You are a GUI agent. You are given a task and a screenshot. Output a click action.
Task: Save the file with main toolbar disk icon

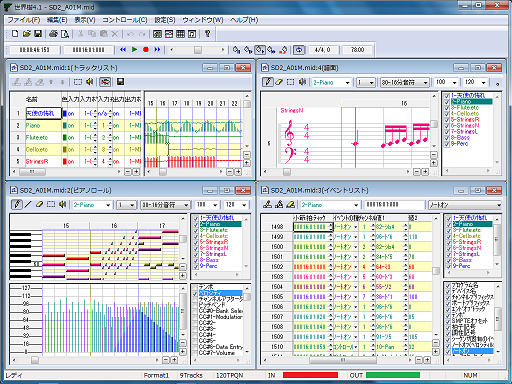tap(38, 34)
